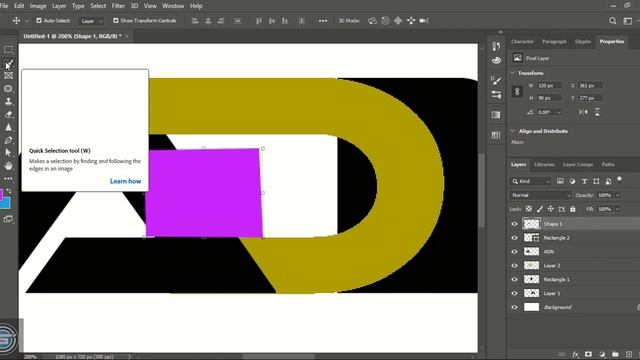Align left edges in options bar

195,20
